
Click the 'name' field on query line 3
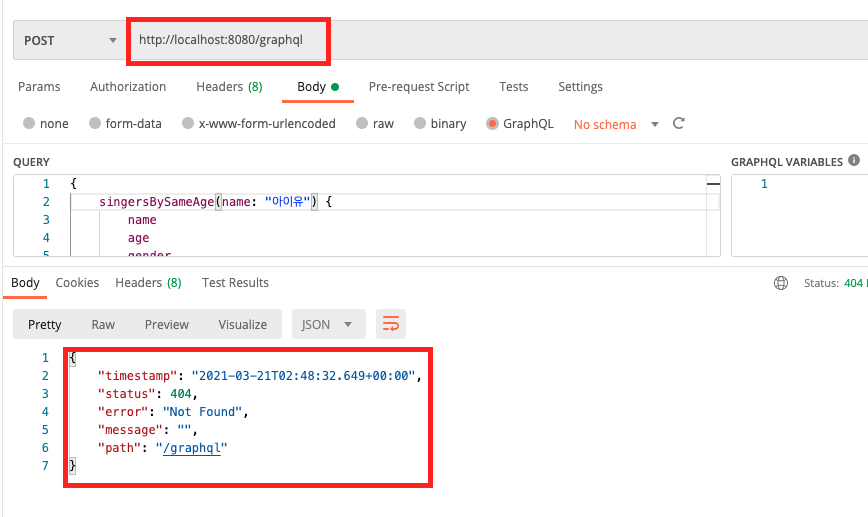[x=142, y=220]
